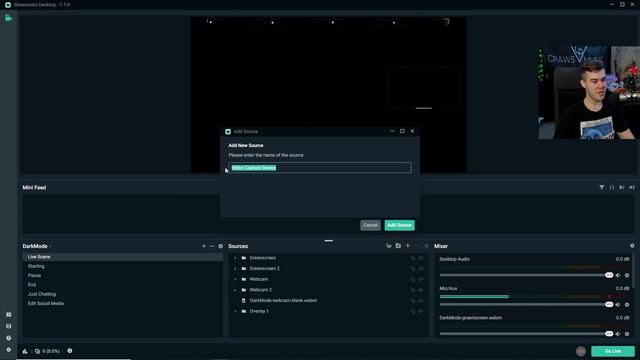Toggle visibility of Webcam folder
This screenshot has height=360, width=640.
pos(421,279)
